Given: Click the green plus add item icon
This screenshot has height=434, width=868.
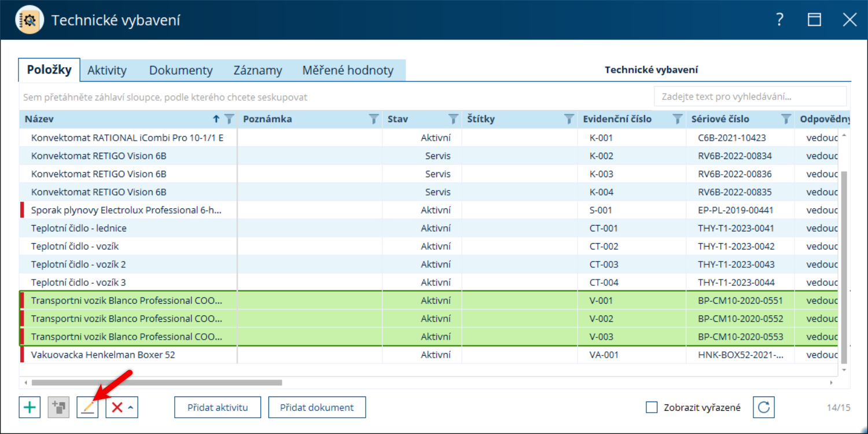Looking at the screenshot, I should (30, 407).
